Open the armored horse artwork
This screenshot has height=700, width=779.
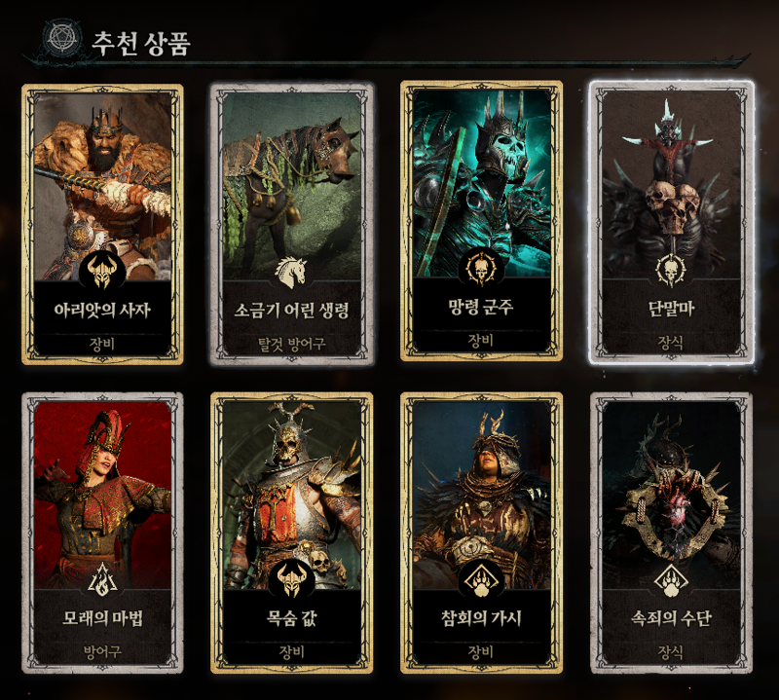[291, 186]
